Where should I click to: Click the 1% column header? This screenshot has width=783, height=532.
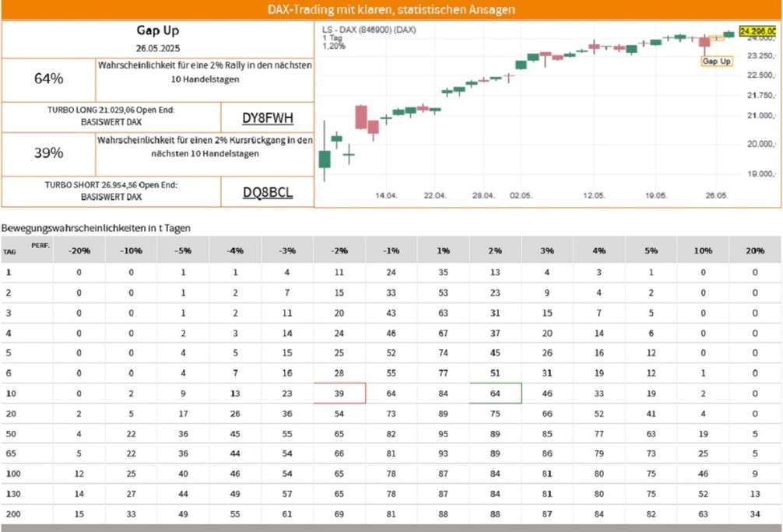click(x=443, y=250)
